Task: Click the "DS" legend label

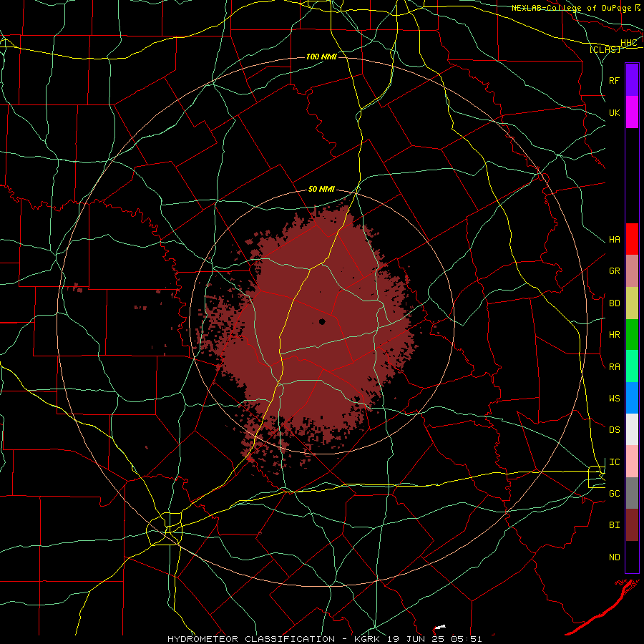Action: pos(614,430)
